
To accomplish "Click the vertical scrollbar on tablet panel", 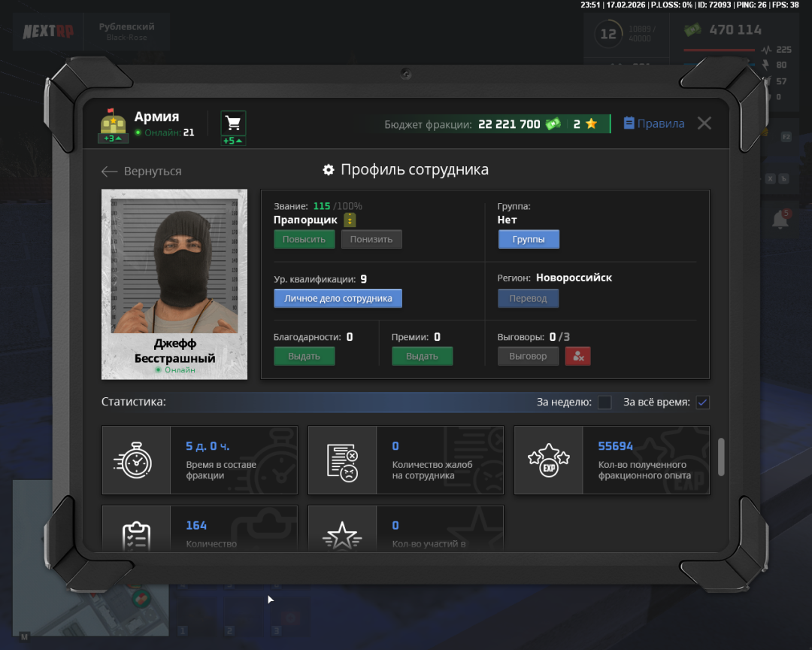I will [721, 457].
